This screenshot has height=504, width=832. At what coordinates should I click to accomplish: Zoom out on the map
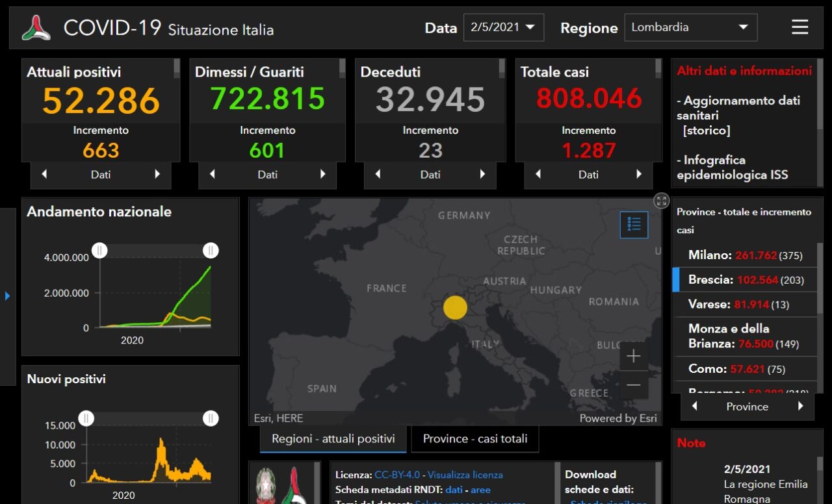point(633,385)
